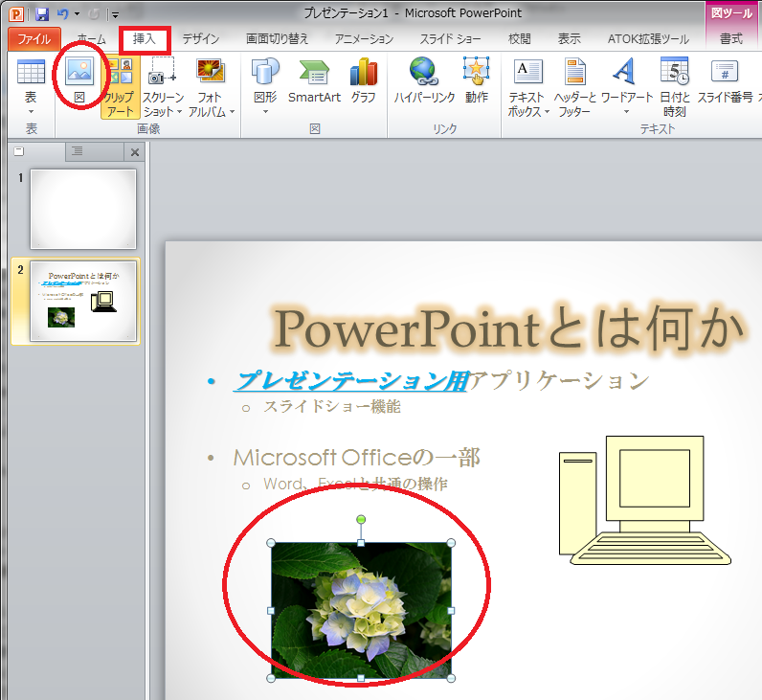Open the クリップアート clip art pane
This screenshot has width=762, height=700.
[x=120, y=87]
